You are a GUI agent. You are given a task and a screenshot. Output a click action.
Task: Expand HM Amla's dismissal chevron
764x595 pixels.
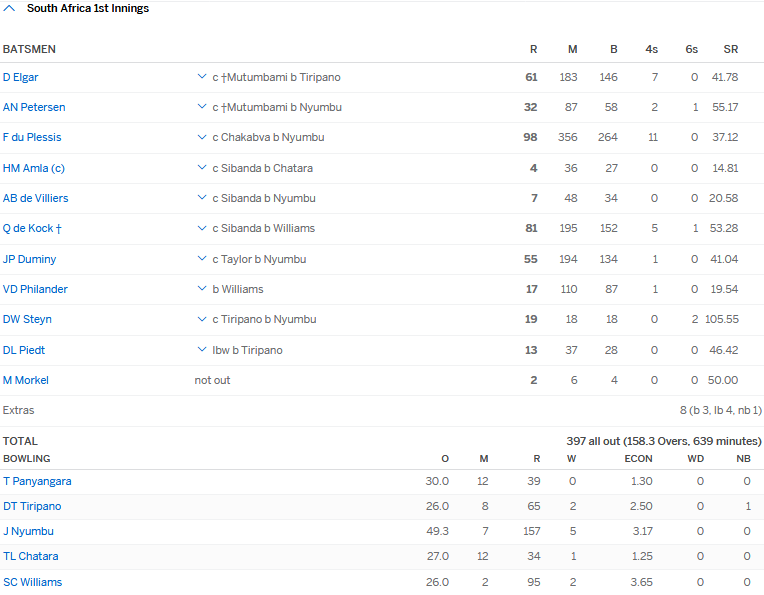point(202,168)
